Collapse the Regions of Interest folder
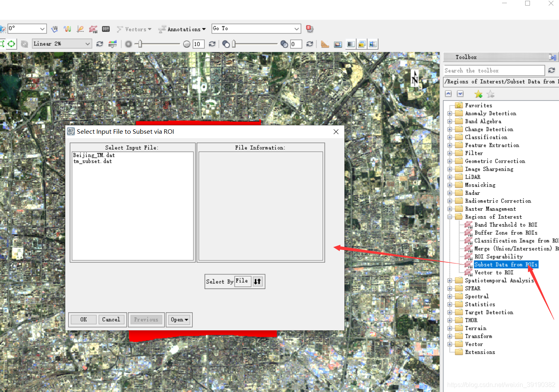 450,217
